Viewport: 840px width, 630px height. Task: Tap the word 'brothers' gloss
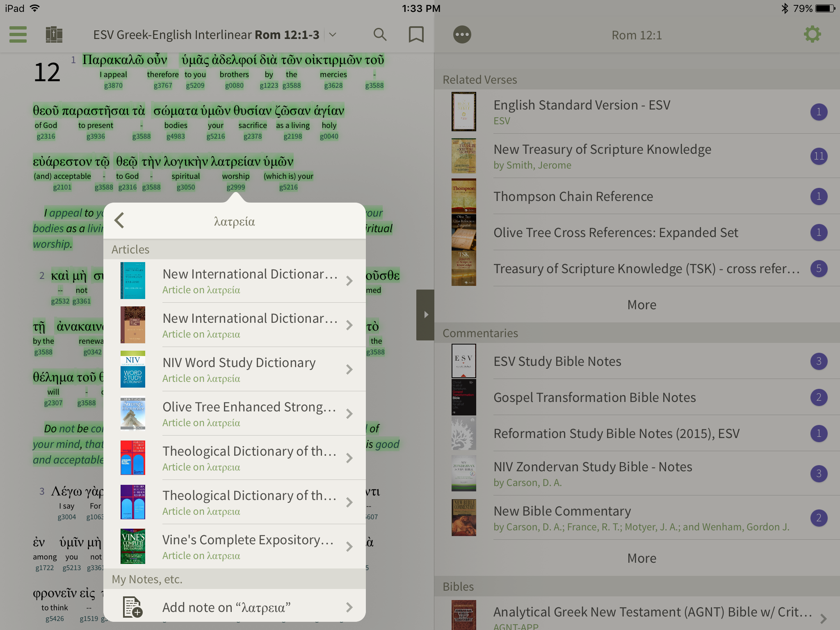[x=234, y=75]
